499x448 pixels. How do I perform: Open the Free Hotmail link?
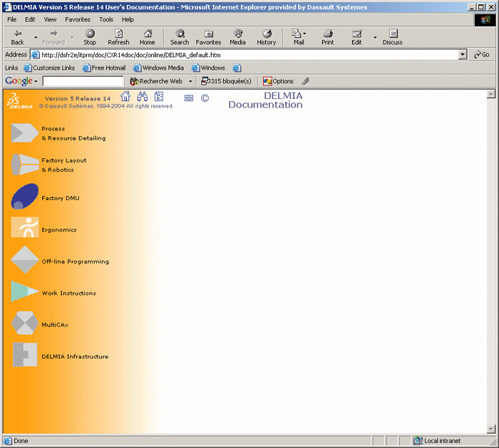104,68
